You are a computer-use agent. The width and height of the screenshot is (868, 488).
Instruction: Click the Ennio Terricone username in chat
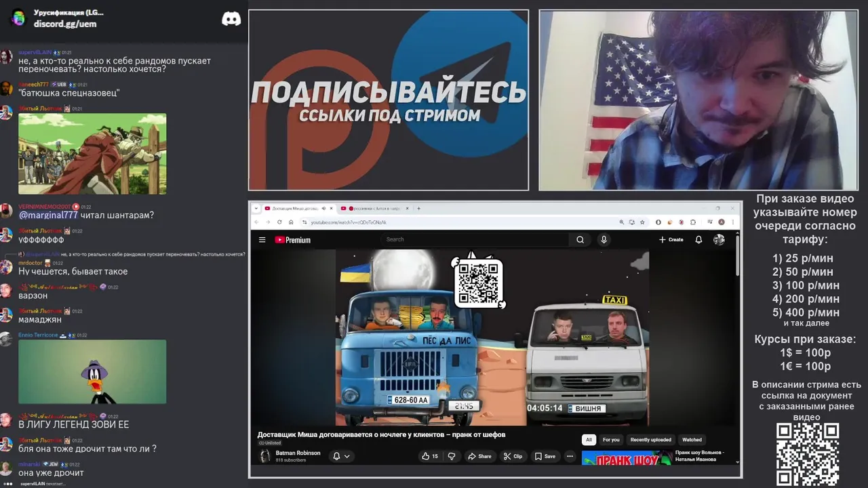tap(39, 335)
